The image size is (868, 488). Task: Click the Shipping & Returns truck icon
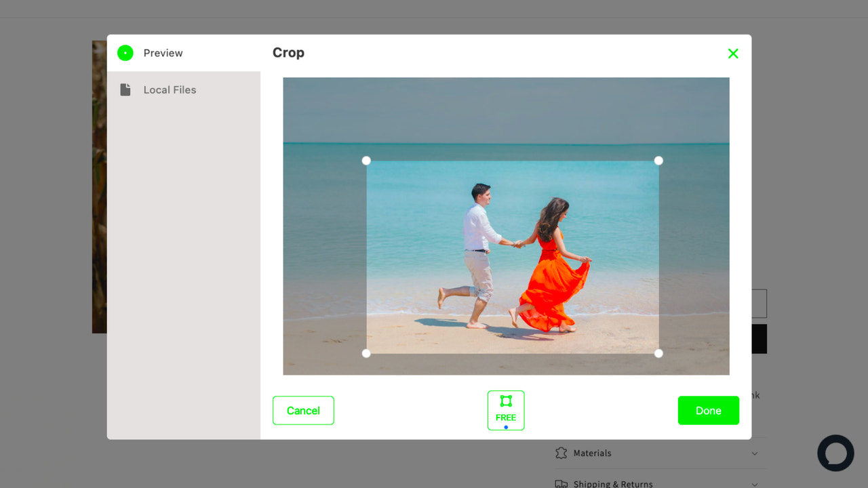(561, 483)
